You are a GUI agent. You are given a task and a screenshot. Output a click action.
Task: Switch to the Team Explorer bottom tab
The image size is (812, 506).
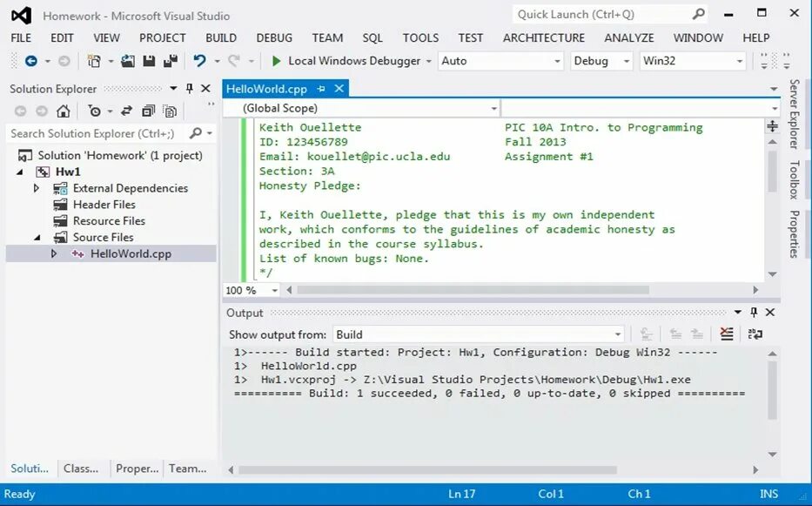[187, 469]
